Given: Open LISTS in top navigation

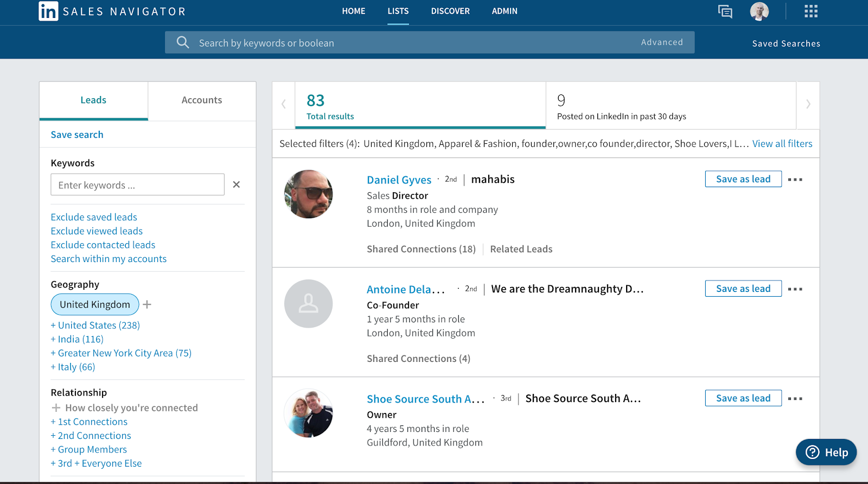Looking at the screenshot, I should tap(398, 11).
